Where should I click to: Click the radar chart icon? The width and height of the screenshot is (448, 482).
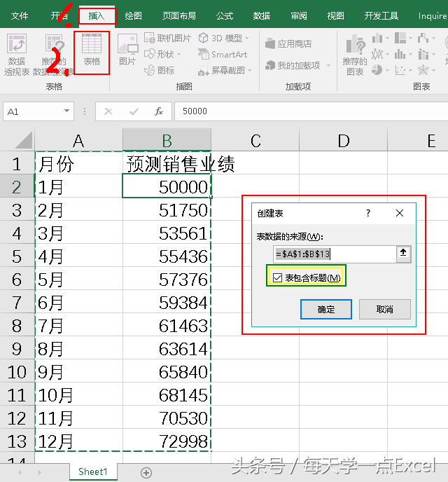[x=423, y=70]
